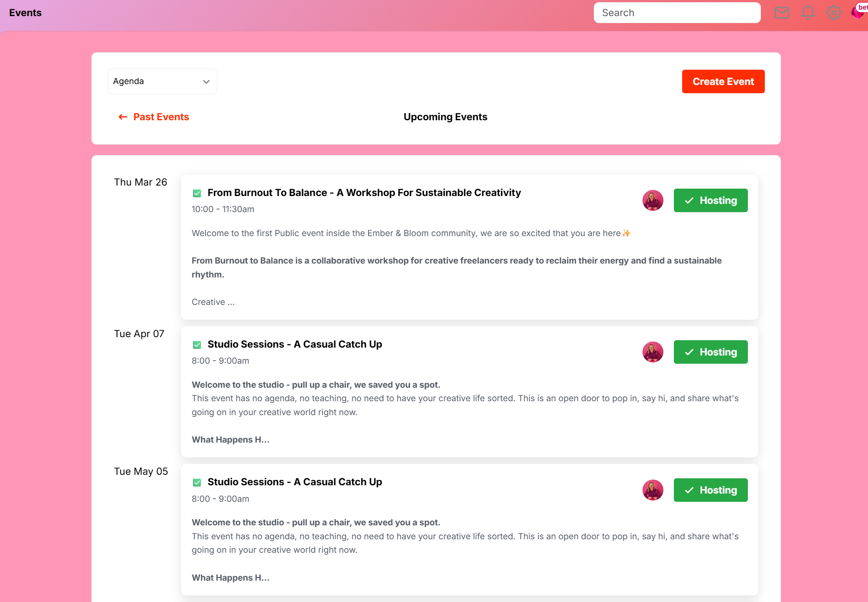The width and height of the screenshot is (868, 602).
Task: Click Hosting button on Burnout workshop
Action: click(x=710, y=200)
